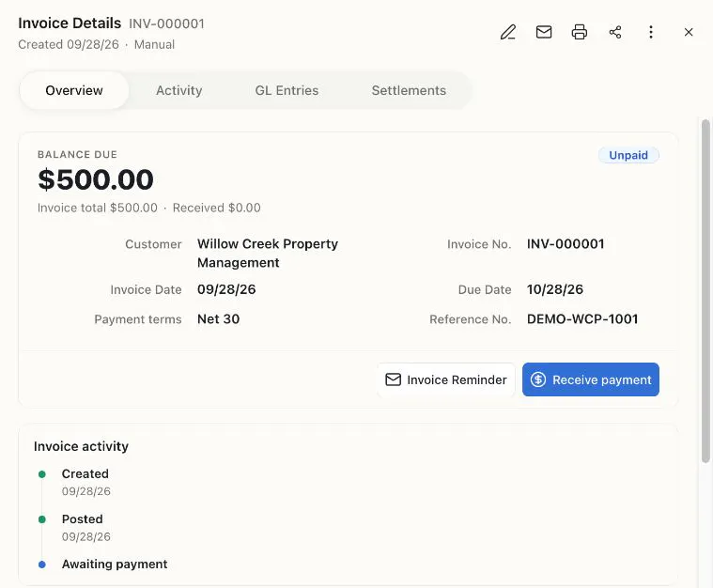
Task: Select the Overview tab
Action: click(x=74, y=90)
